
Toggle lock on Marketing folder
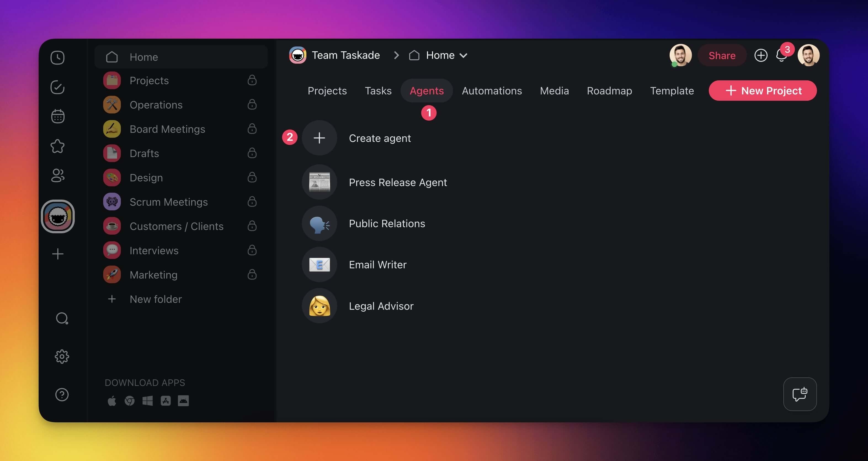point(252,274)
